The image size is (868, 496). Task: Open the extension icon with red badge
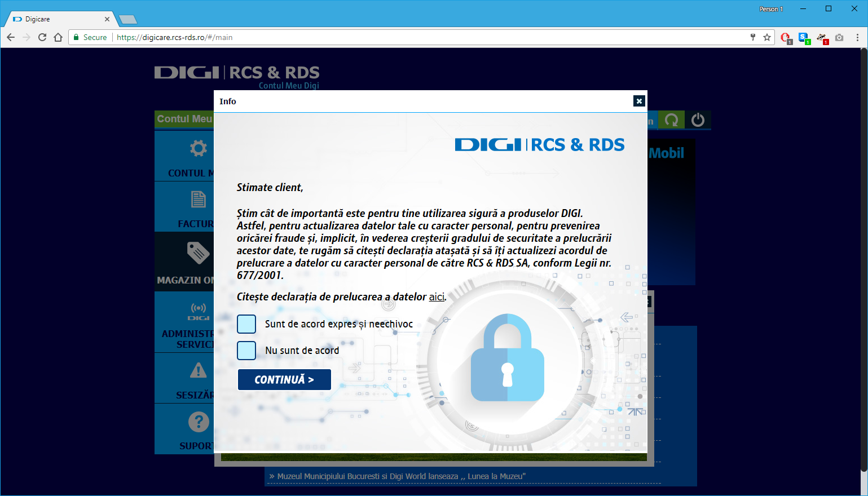click(x=822, y=38)
